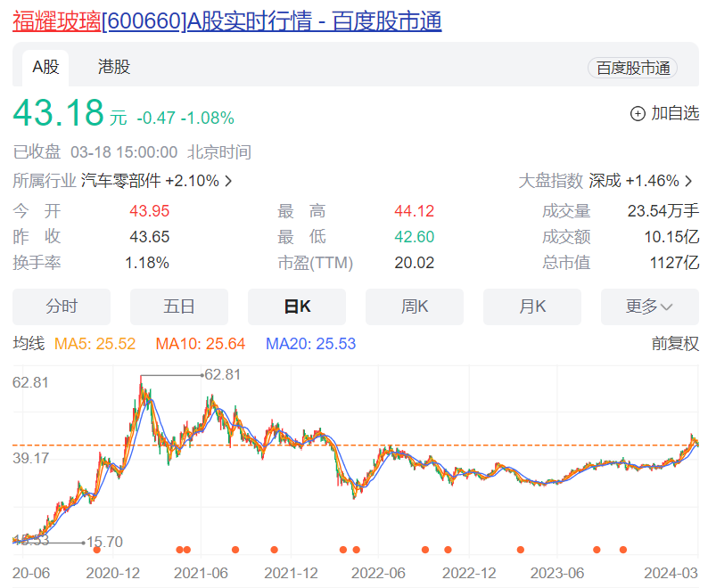Select the 日K chart view
The height and width of the screenshot is (588, 716).
[x=296, y=306]
